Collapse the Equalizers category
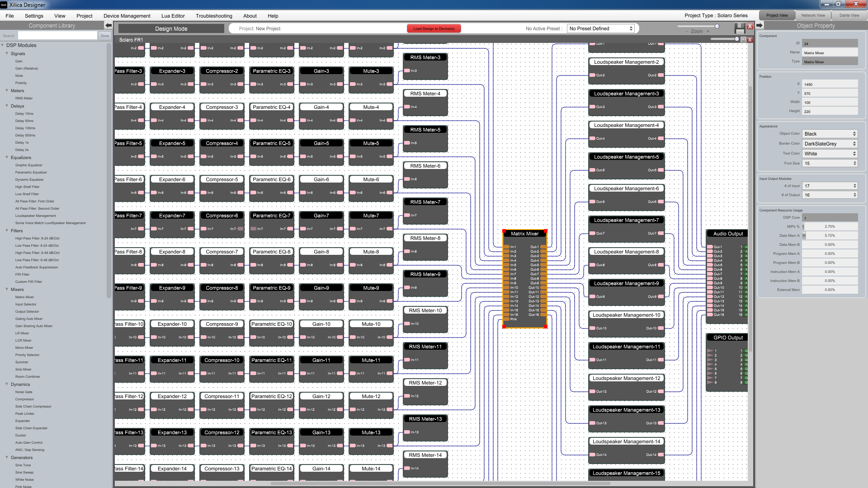868x488 pixels. click(x=7, y=157)
